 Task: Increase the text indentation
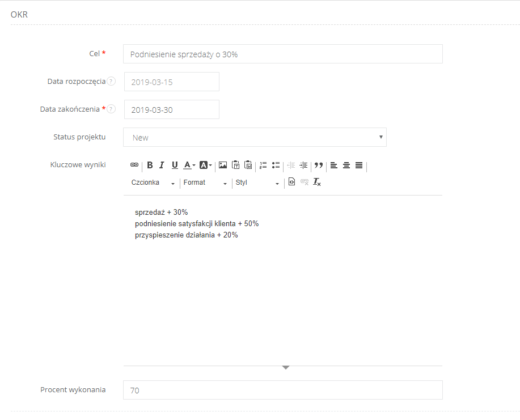tap(303, 165)
